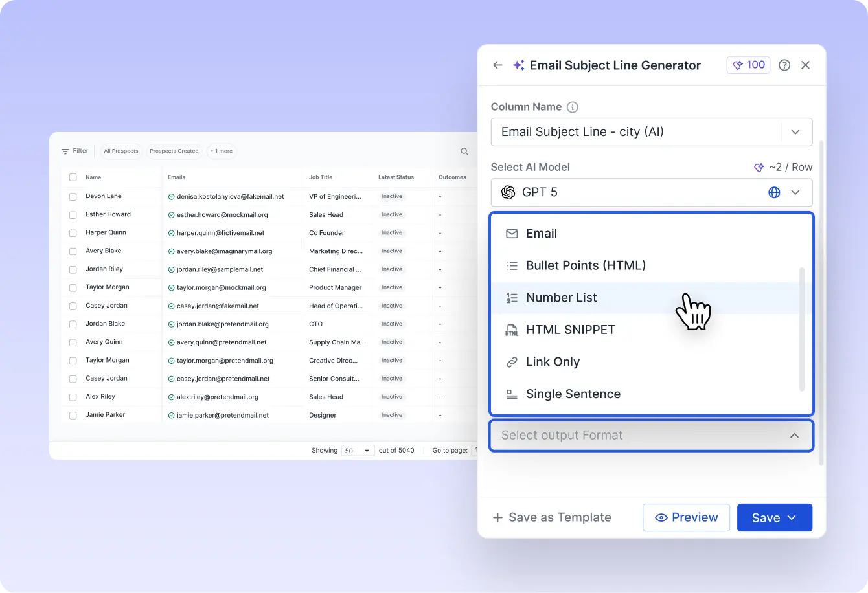
Task: Click the globe icon in the AI model field
Action: pyautogui.click(x=774, y=192)
